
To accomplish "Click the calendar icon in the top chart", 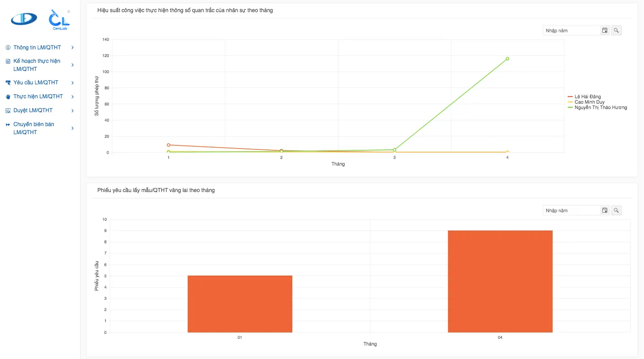I will click(x=605, y=31).
